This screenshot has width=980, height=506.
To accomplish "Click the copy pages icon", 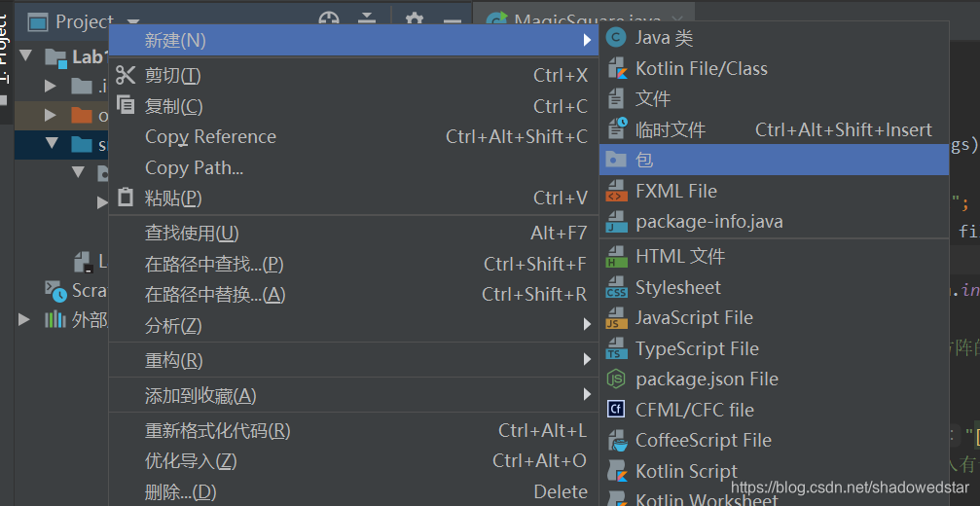I will coord(126,105).
